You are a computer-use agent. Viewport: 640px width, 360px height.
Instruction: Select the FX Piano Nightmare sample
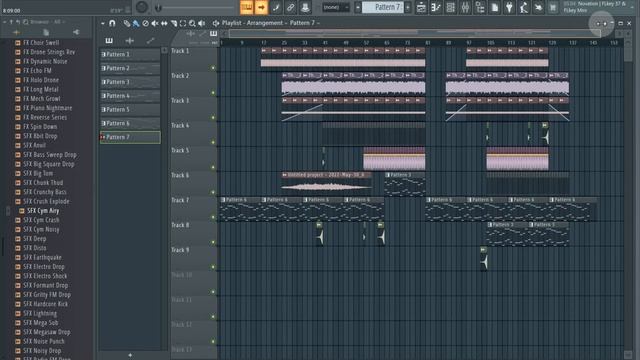coord(47,108)
